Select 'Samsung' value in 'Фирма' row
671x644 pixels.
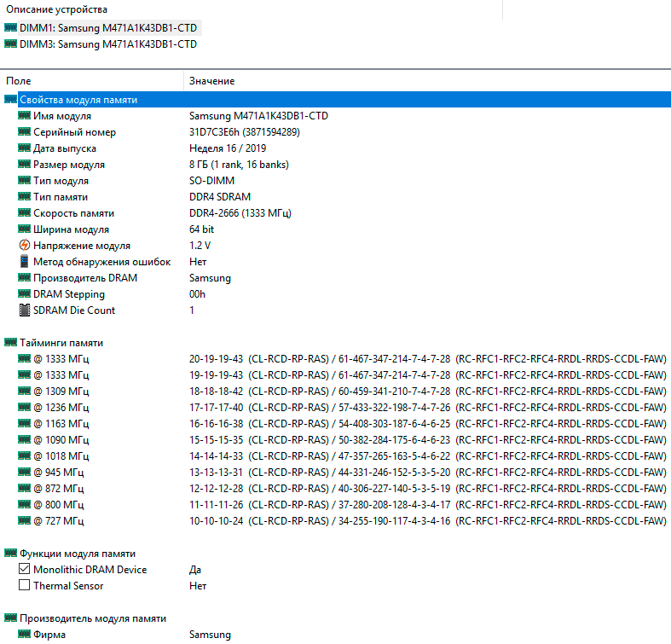click(x=210, y=635)
